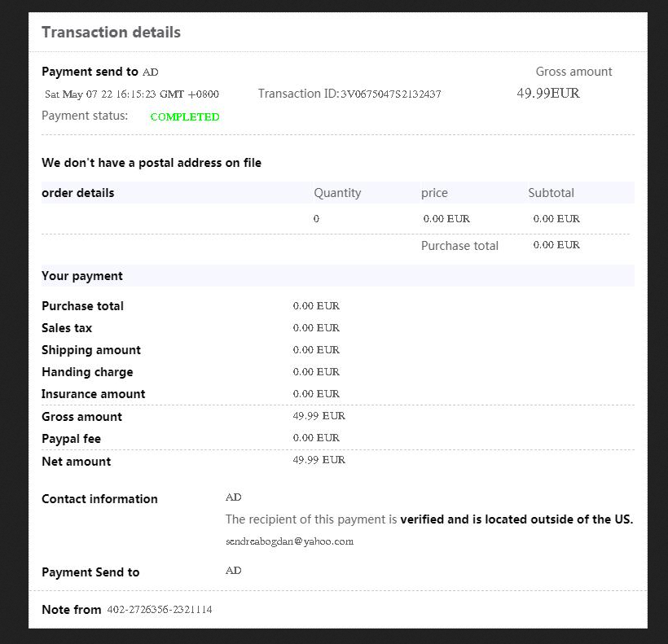Click the order Quantity column header

pos(337,193)
